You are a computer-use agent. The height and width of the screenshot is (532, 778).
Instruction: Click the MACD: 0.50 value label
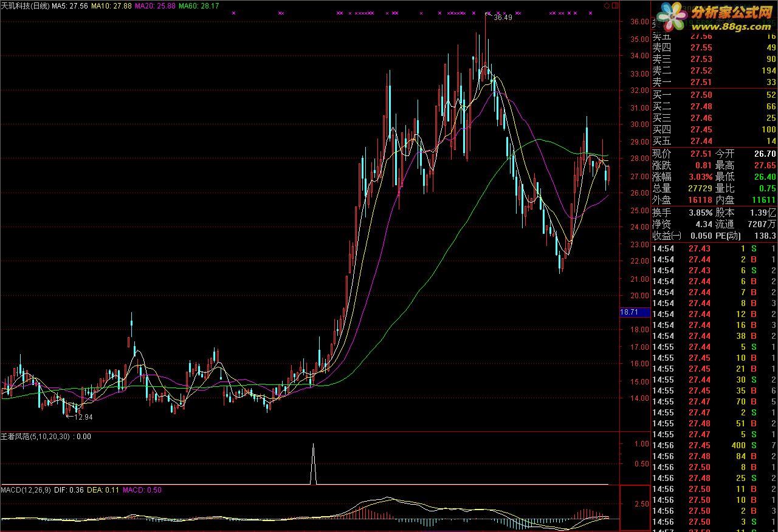(142, 489)
